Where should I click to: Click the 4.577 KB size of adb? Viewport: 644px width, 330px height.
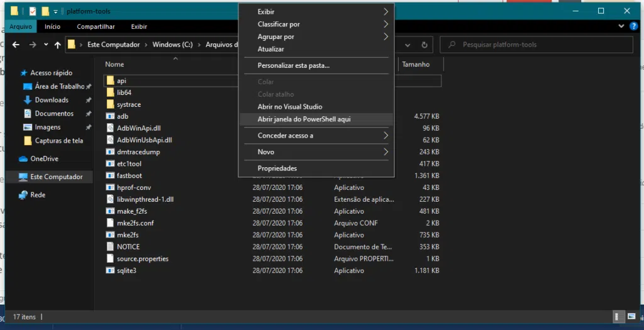(x=426, y=116)
